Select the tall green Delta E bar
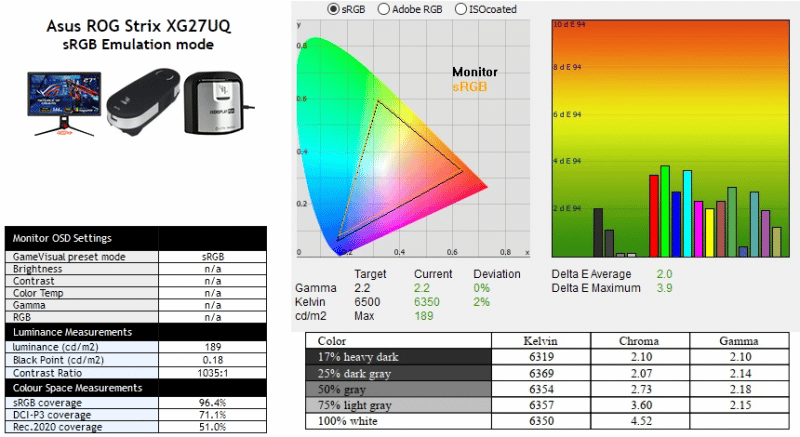 pos(665,211)
